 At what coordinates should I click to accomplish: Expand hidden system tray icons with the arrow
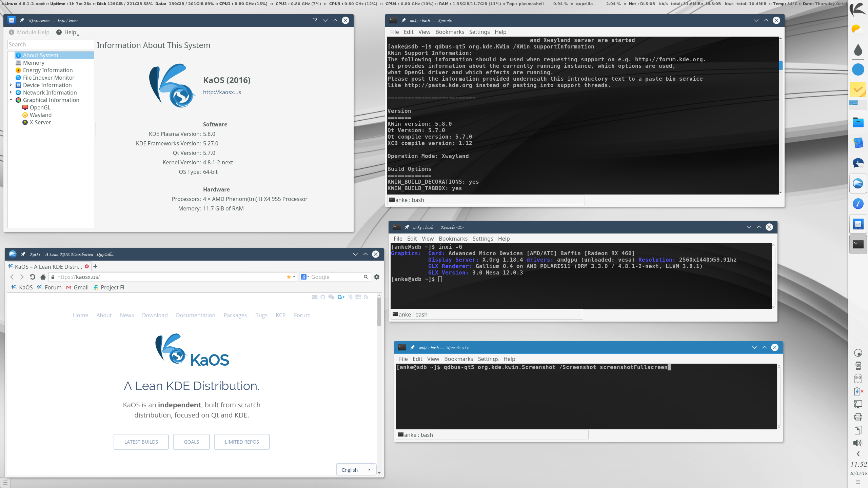click(858, 454)
